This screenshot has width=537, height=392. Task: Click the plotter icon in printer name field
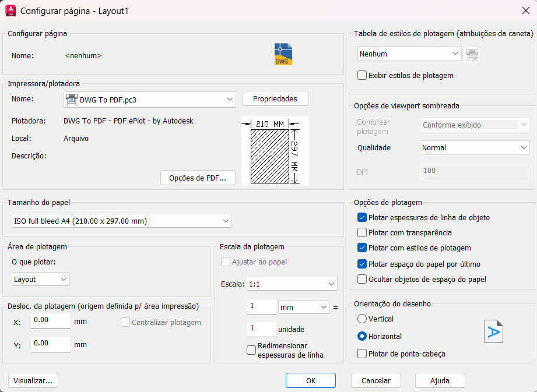point(72,100)
